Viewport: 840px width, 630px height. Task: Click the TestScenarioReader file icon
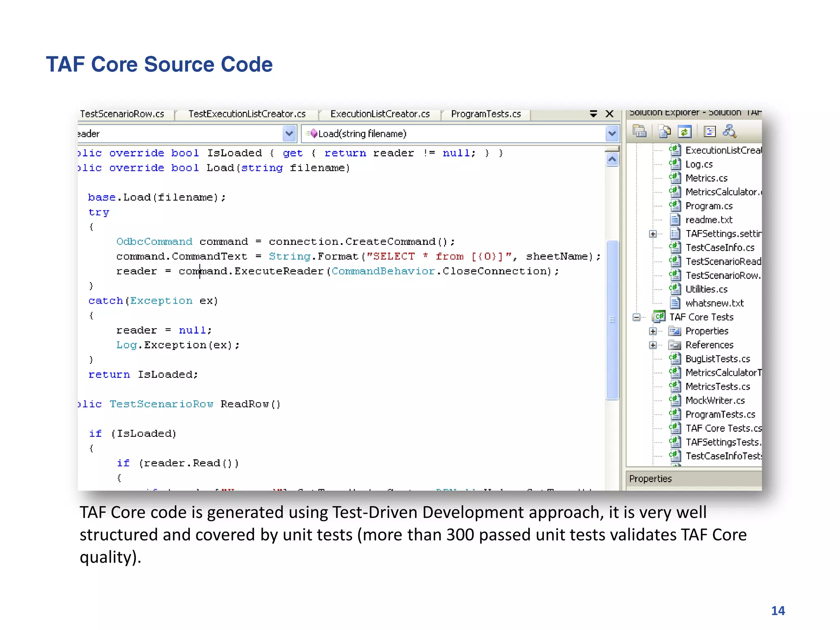pos(675,261)
